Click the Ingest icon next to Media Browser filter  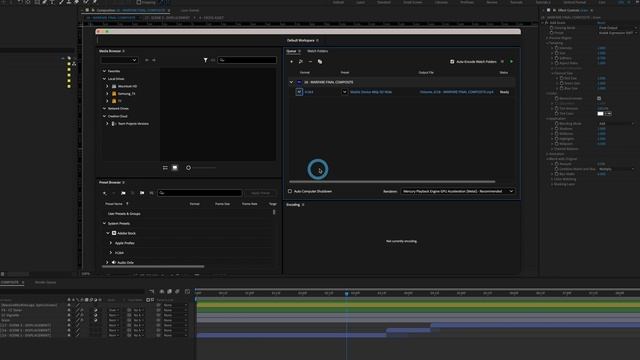pyautogui.click(x=213, y=60)
